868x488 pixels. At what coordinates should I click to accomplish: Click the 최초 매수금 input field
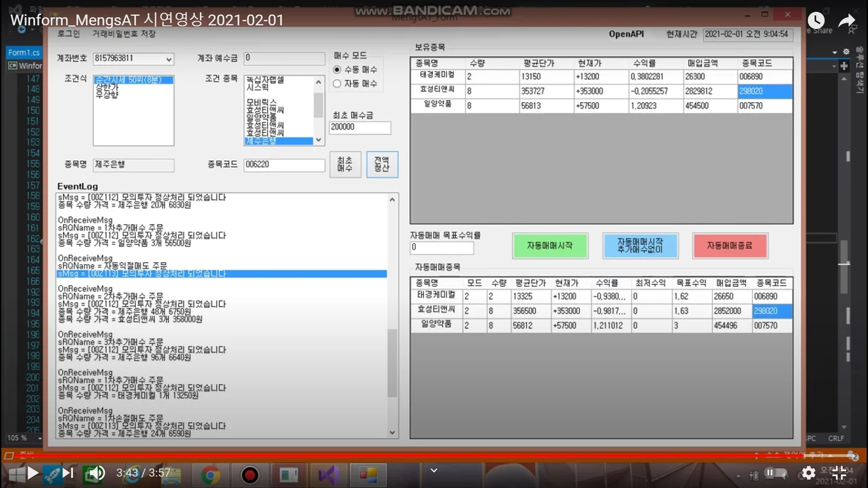(360, 127)
